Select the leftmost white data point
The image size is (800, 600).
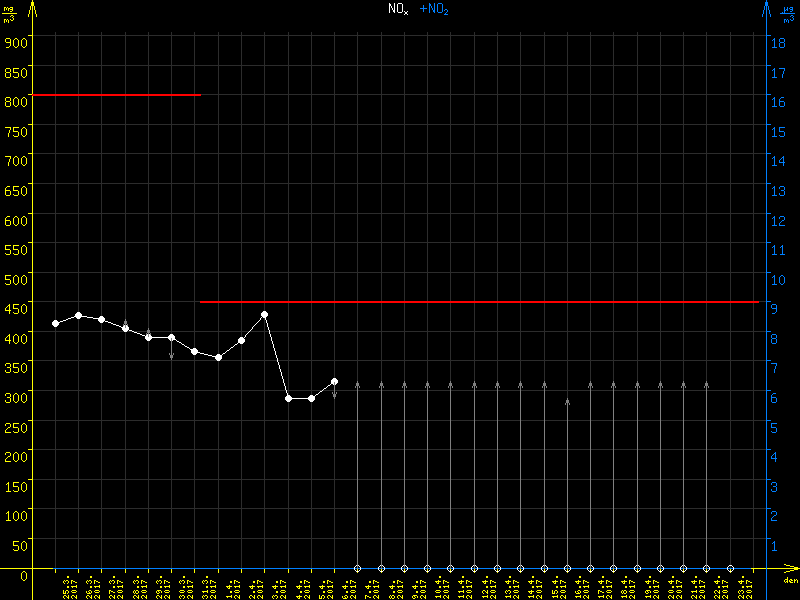click(55, 323)
